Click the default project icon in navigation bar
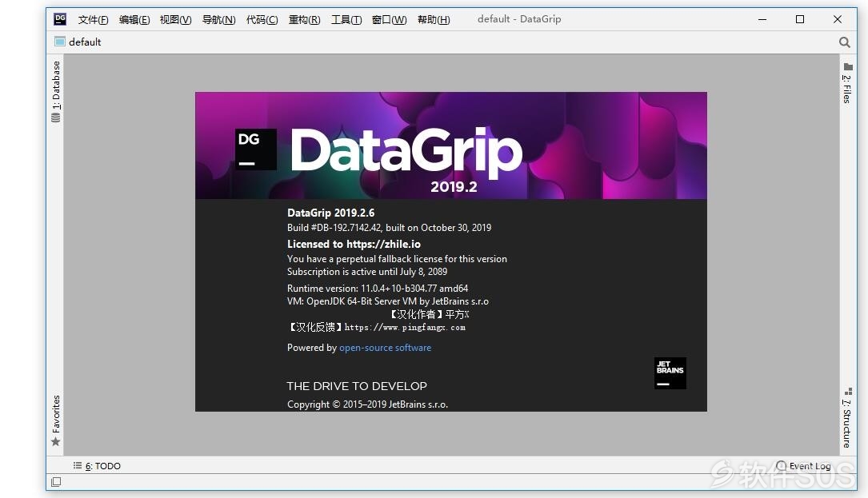868x498 pixels. [x=60, y=42]
